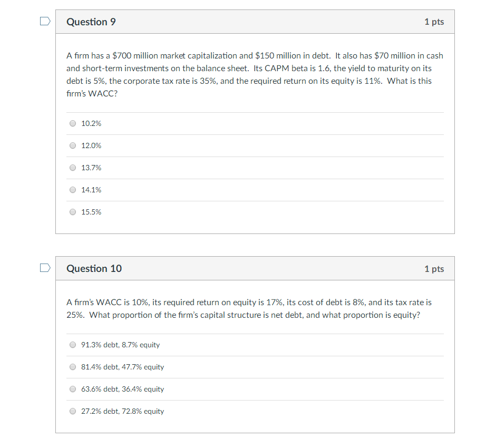Pick the 13.7% radio button

tap(73, 168)
